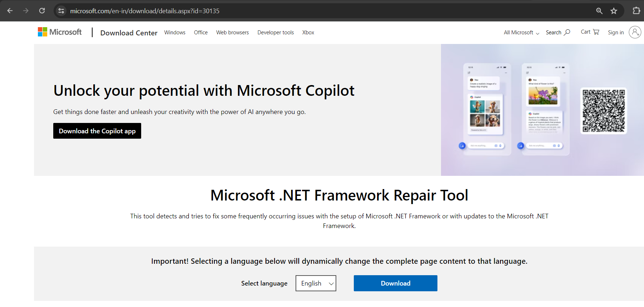
Task: Click the Select language label
Action: 264,283
